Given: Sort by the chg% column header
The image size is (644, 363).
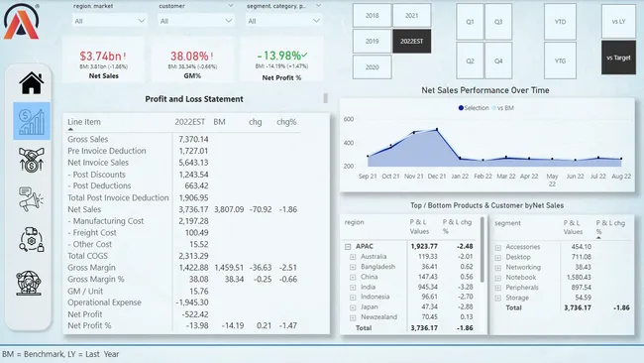Looking at the screenshot, I should [286, 122].
